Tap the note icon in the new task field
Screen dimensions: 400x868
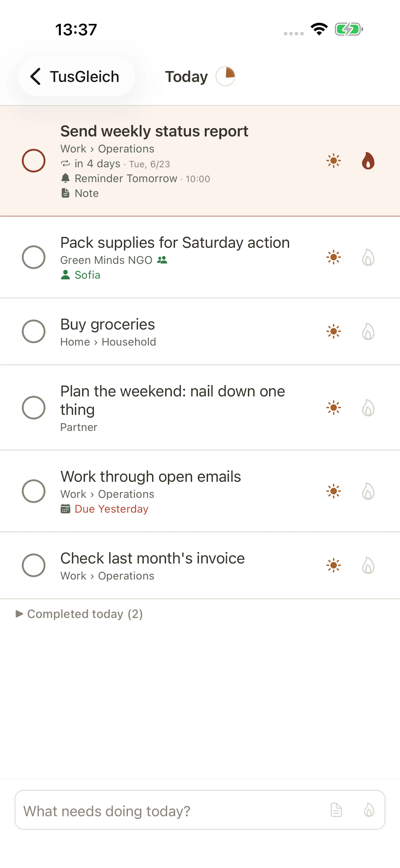point(336,810)
